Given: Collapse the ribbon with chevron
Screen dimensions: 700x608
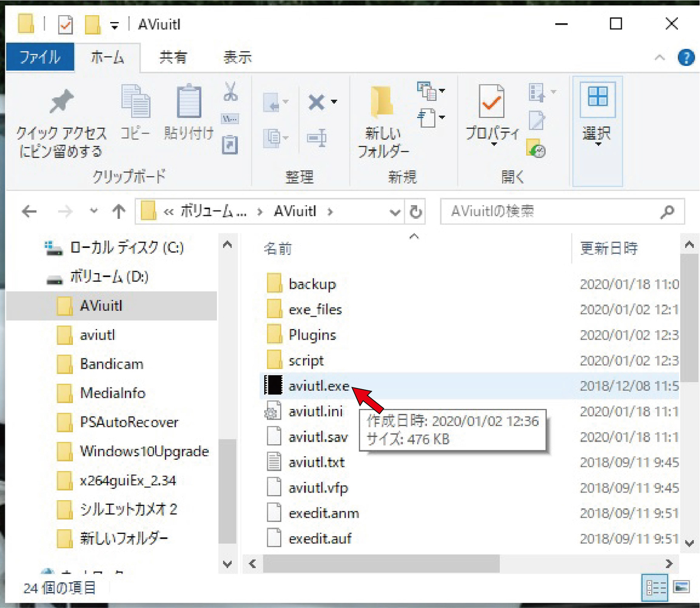Looking at the screenshot, I should pos(660,57).
